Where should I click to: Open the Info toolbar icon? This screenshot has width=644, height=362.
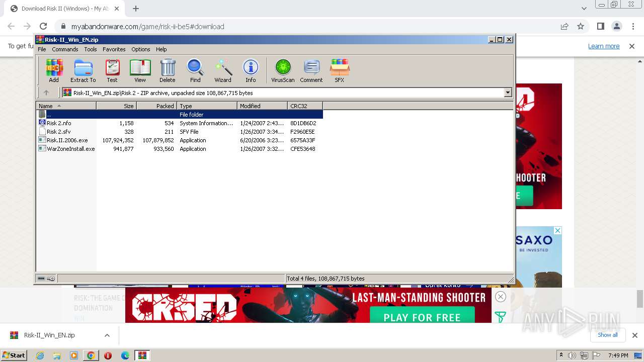click(x=251, y=70)
